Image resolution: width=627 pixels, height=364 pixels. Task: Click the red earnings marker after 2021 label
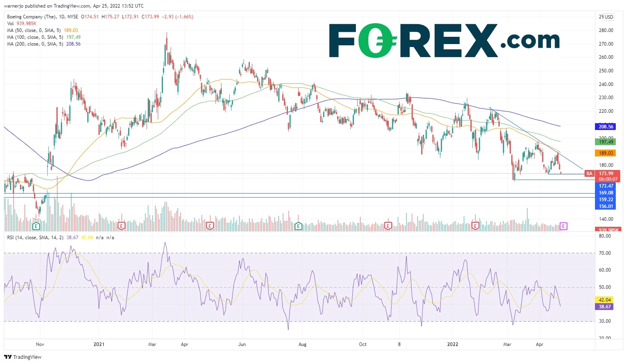[122, 226]
